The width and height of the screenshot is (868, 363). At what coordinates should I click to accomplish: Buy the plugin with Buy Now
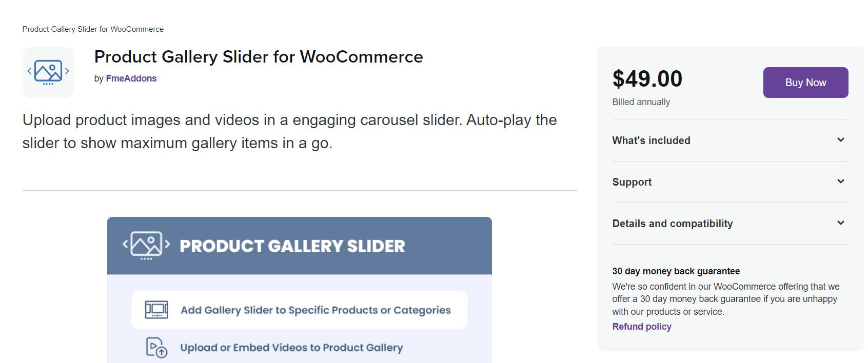(805, 83)
